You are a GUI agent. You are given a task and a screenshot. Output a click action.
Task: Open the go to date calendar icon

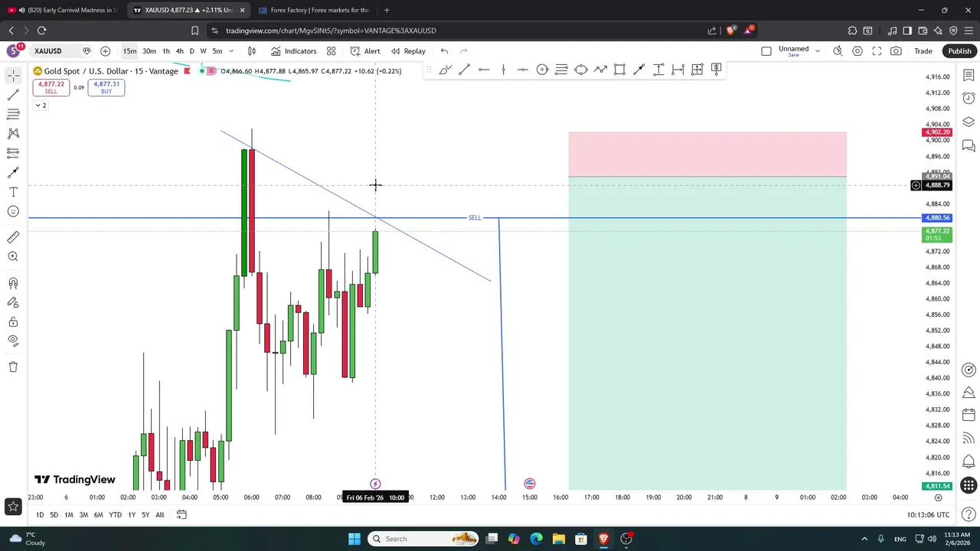tap(181, 515)
